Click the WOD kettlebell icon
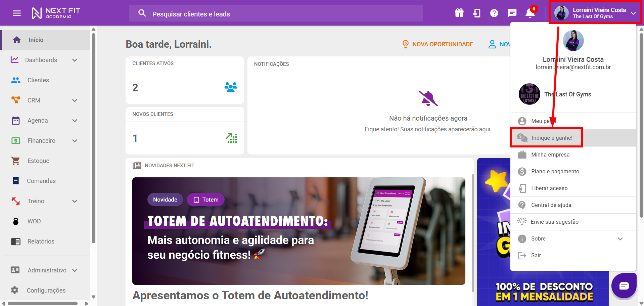The width and height of the screenshot is (644, 306). click(15, 221)
